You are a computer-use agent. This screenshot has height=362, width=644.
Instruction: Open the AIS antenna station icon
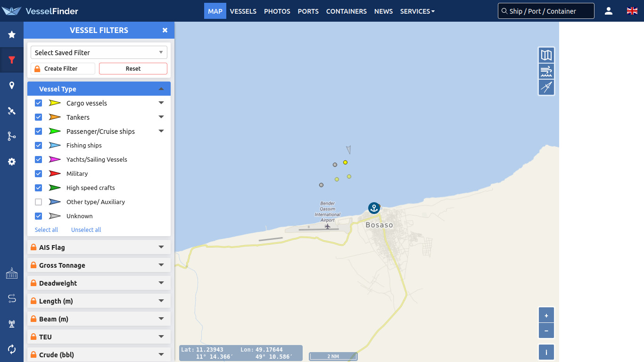[12, 324]
